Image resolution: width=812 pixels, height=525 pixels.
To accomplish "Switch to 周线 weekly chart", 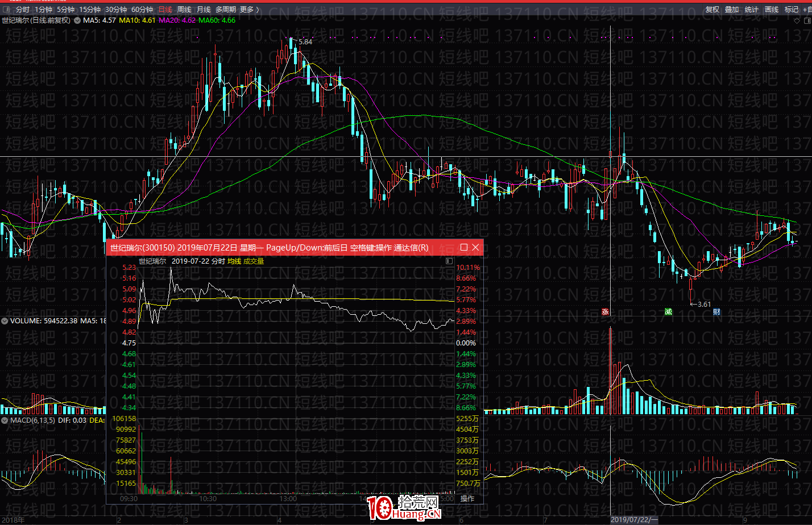I will pyautogui.click(x=184, y=10).
